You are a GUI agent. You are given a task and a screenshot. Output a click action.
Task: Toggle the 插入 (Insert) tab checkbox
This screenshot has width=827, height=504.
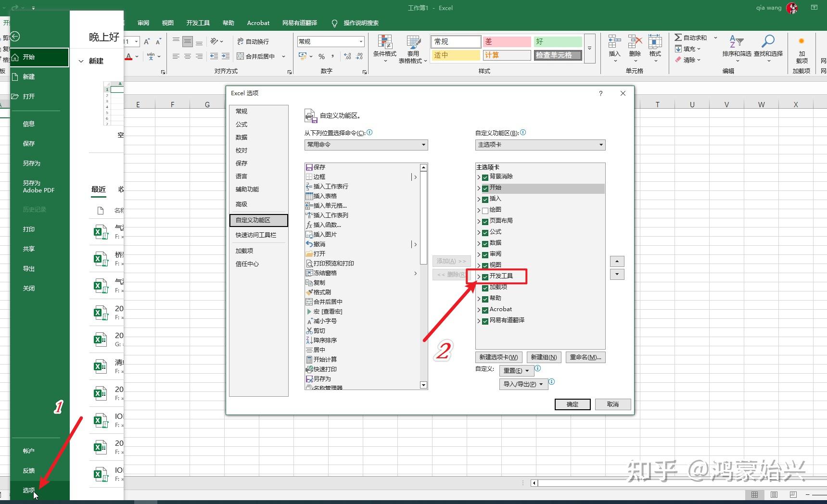click(x=485, y=199)
